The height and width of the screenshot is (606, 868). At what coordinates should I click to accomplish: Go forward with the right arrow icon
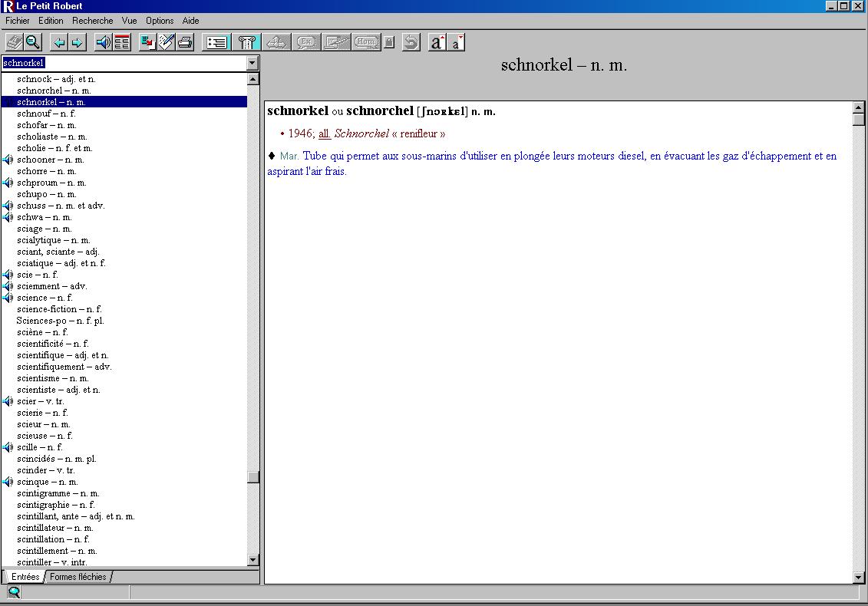[x=77, y=42]
